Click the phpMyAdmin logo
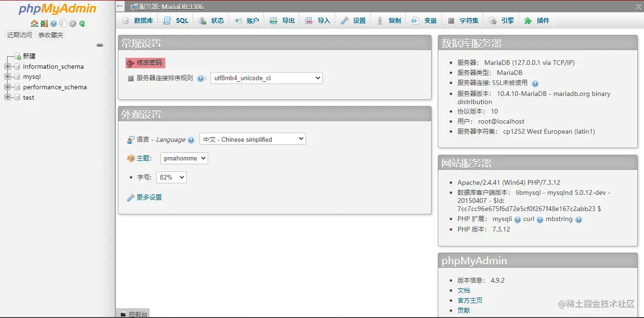The height and width of the screenshot is (318, 644). tap(57, 10)
